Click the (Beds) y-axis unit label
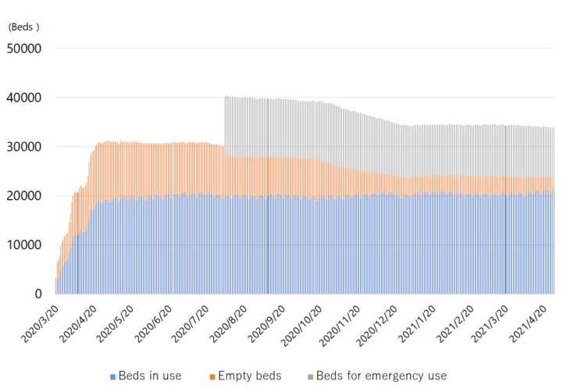The width and height of the screenshot is (570, 392). (23, 27)
